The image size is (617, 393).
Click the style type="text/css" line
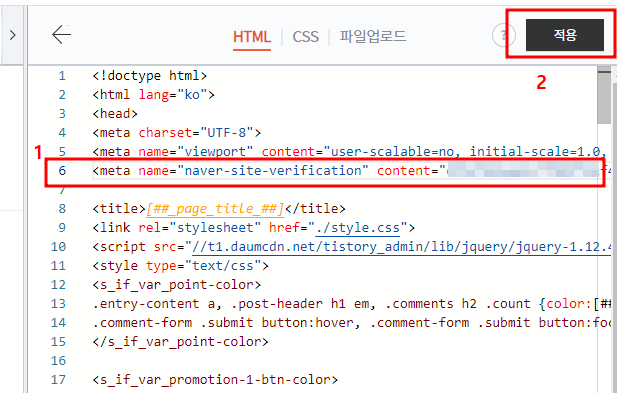pyautogui.click(x=180, y=266)
